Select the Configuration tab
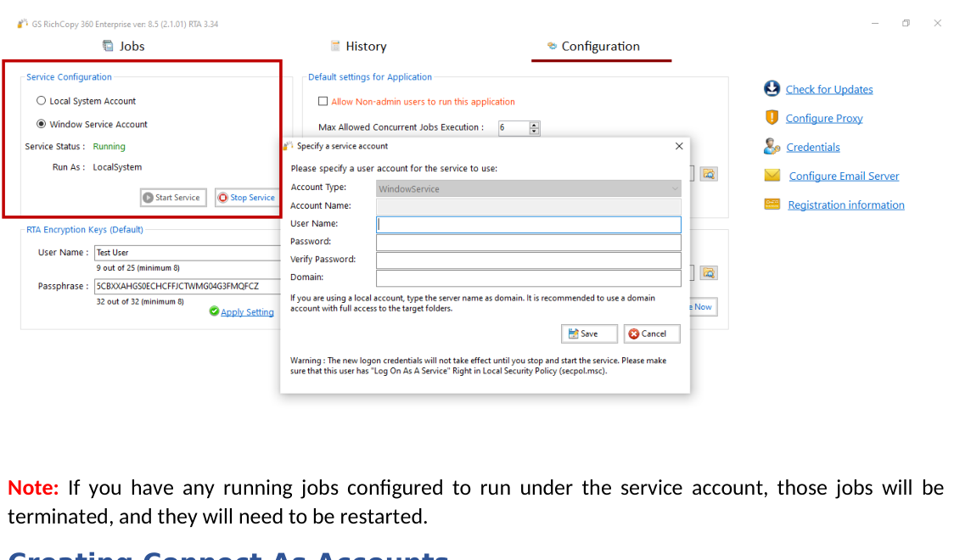The image size is (971, 560). click(x=593, y=47)
